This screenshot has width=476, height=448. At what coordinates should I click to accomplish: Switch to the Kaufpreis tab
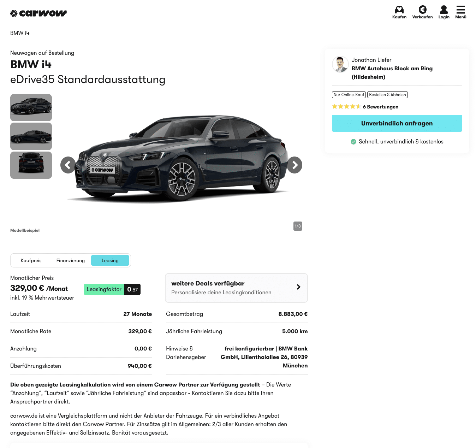coord(31,260)
